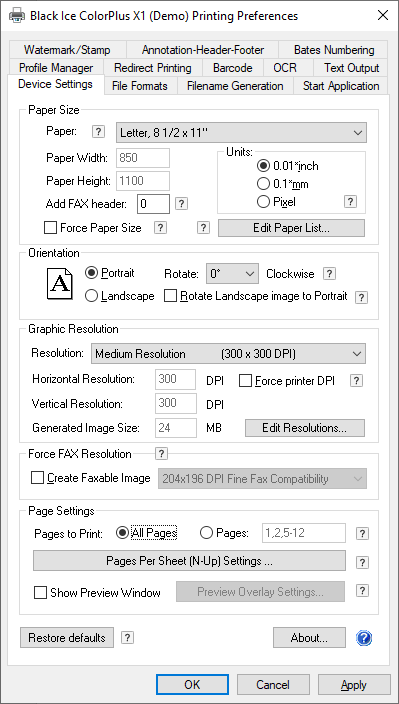Viewport: 399px width, 704px height.
Task: Go to the Bates Numbering tab
Action: pyautogui.click(x=334, y=50)
